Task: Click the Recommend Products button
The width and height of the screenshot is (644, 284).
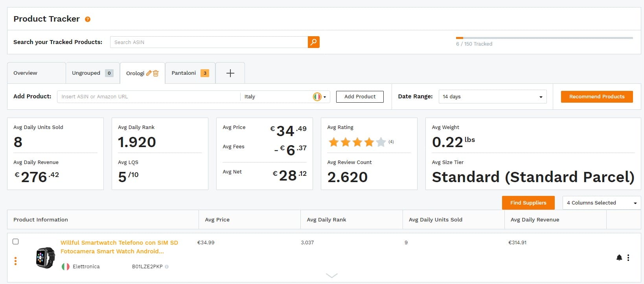Action: coord(596,97)
